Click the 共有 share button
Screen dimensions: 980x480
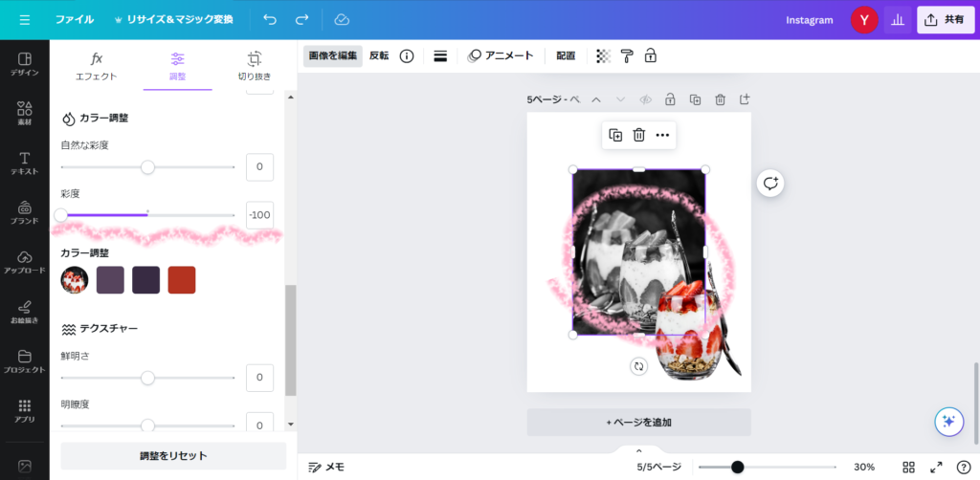946,20
